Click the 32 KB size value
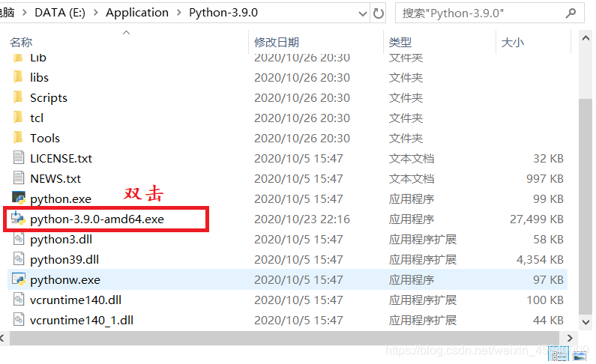The width and height of the screenshot is (596, 364). coord(548,158)
